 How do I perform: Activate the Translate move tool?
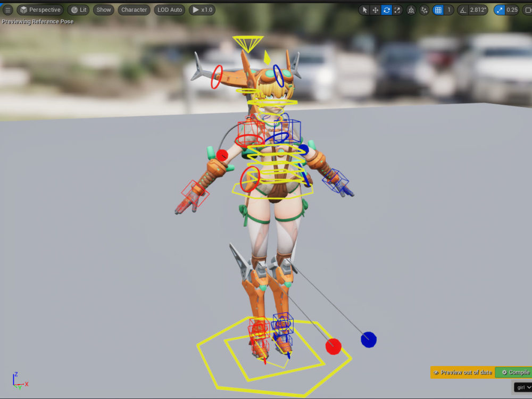pos(376,10)
